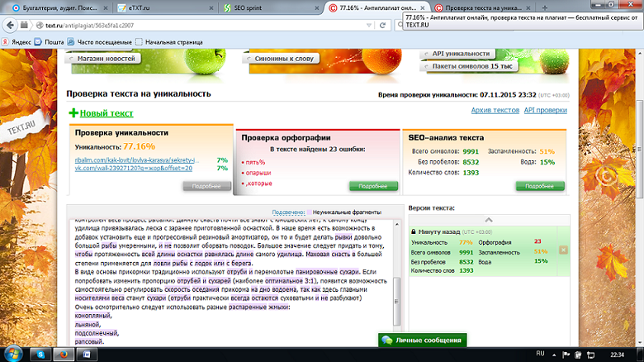Switch to eTXT.ru tab
The image size is (644, 362).
[164, 7]
